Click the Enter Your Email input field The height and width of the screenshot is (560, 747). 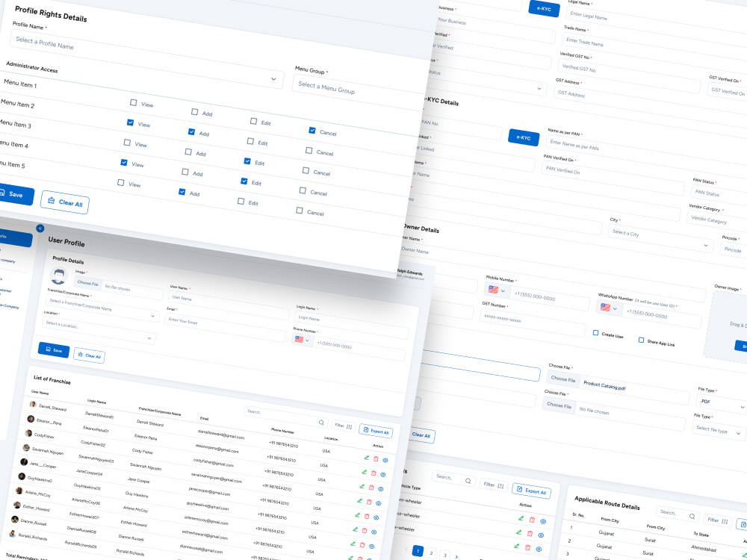point(226,329)
